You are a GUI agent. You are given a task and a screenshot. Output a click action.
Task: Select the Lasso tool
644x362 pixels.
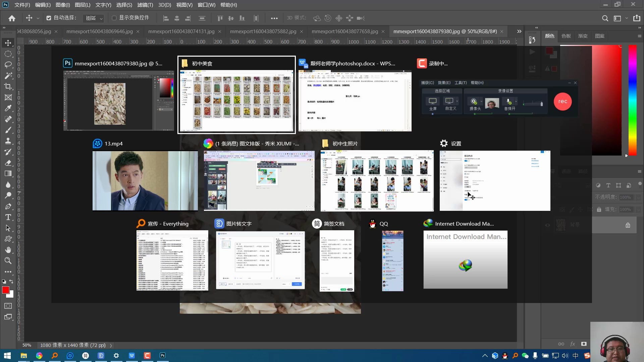pos(8,64)
